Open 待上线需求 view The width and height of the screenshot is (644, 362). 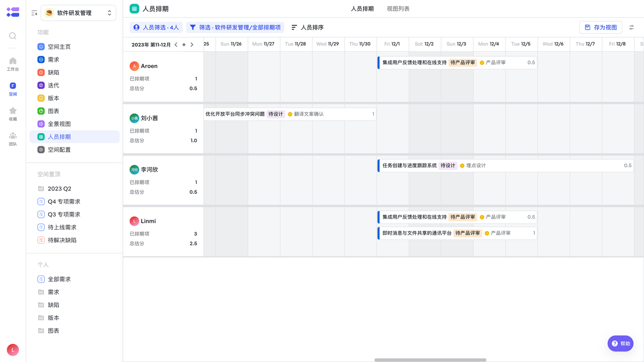click(x=74, y=227)
